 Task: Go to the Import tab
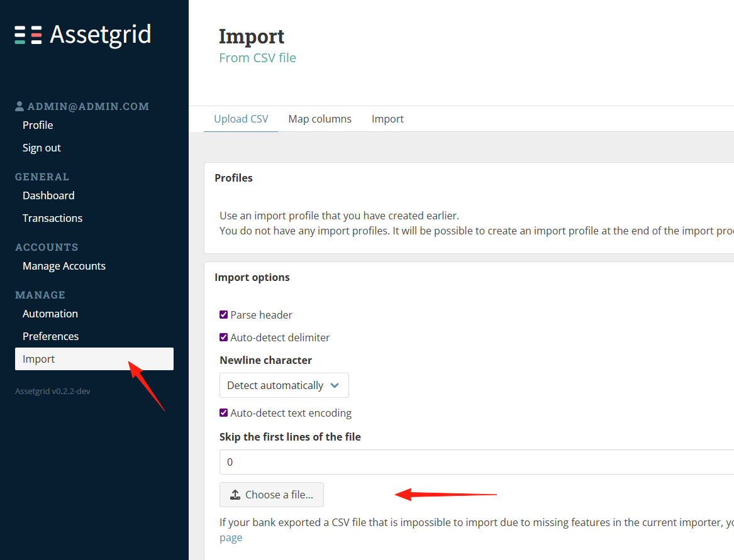387,119
